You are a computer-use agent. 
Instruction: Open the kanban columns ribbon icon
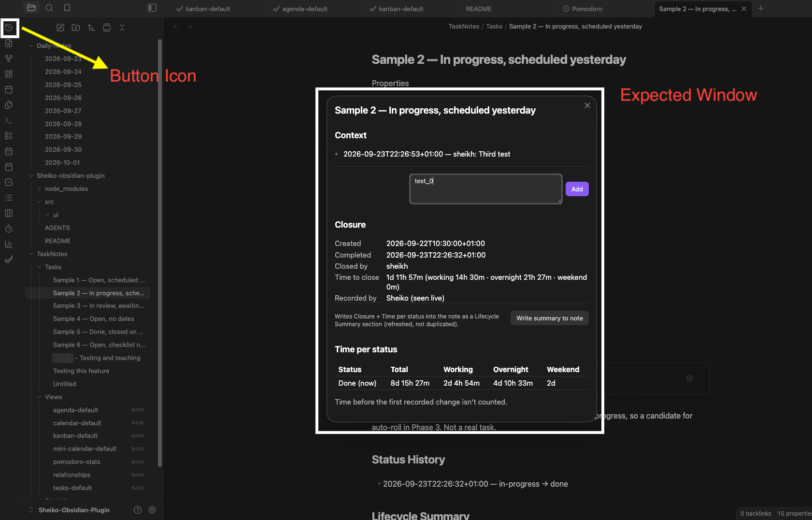pyautogui.click(x=9, y=213)
